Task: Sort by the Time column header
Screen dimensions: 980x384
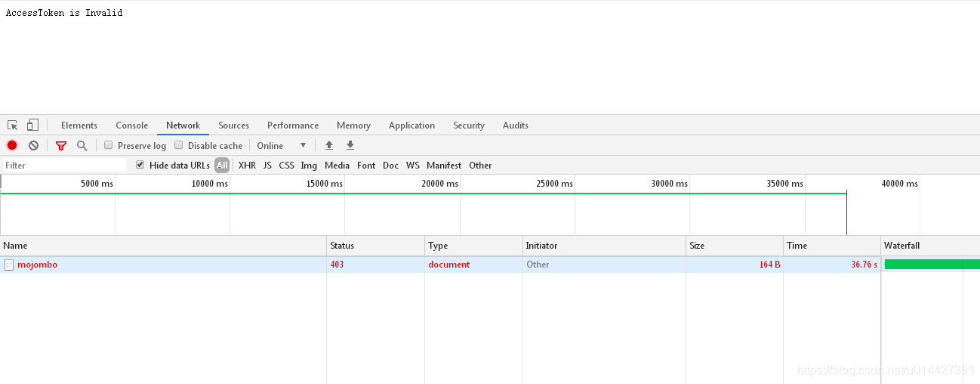Action: point(832,246)
